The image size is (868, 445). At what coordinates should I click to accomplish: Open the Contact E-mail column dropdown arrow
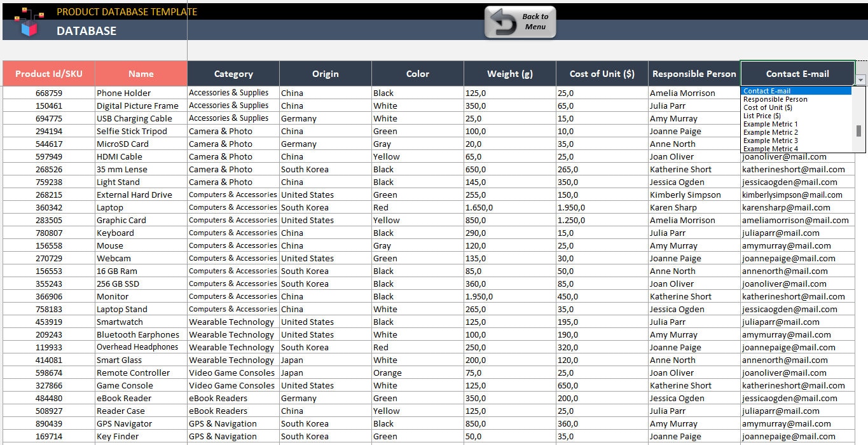pyautogui.click(x=862, y=79)
